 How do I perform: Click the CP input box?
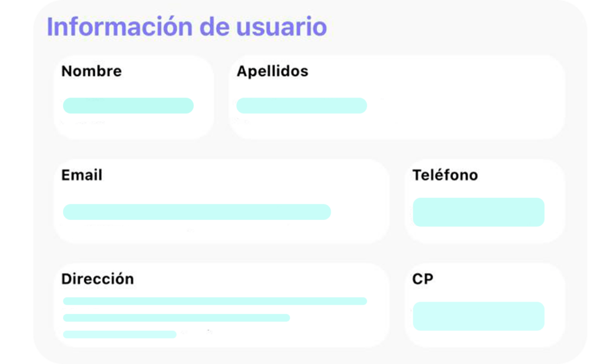point(479,316)
